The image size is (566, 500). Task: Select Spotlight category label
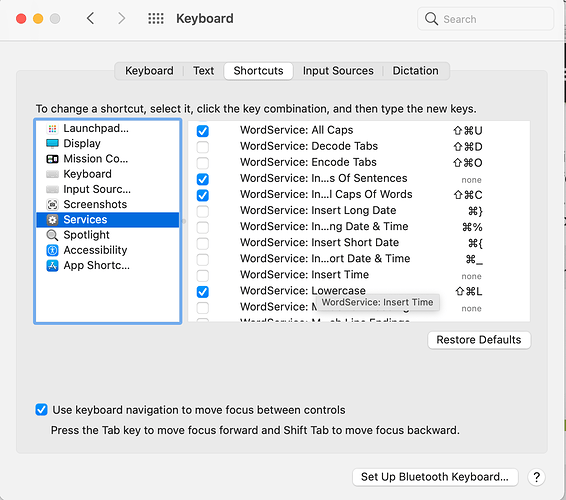coord(86,235)
